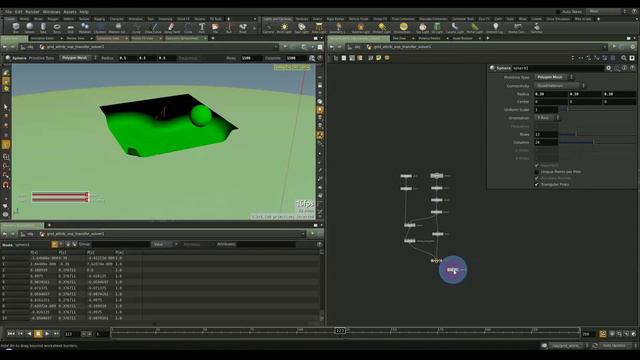The width and height of the screenshot is (640, 360).
Task: Open the Render menu
Action: tap(32, 12)
